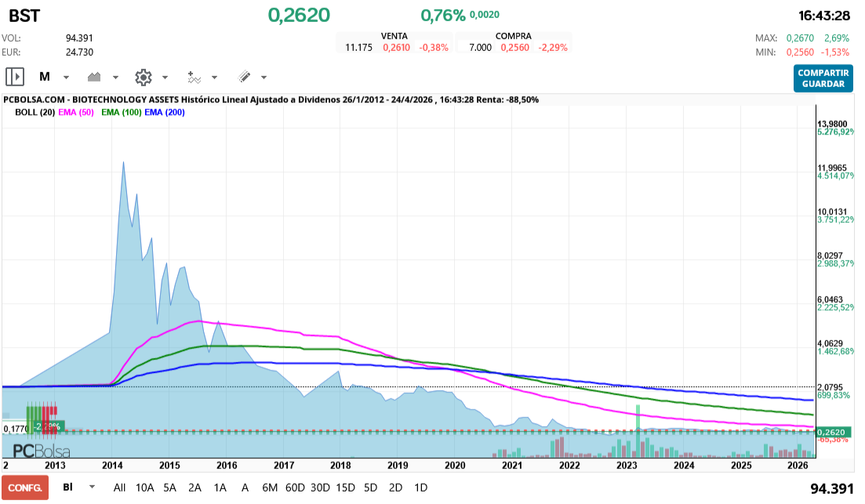
Task: Open the timeframe dropdown next to M
Action: click(66, 76)
